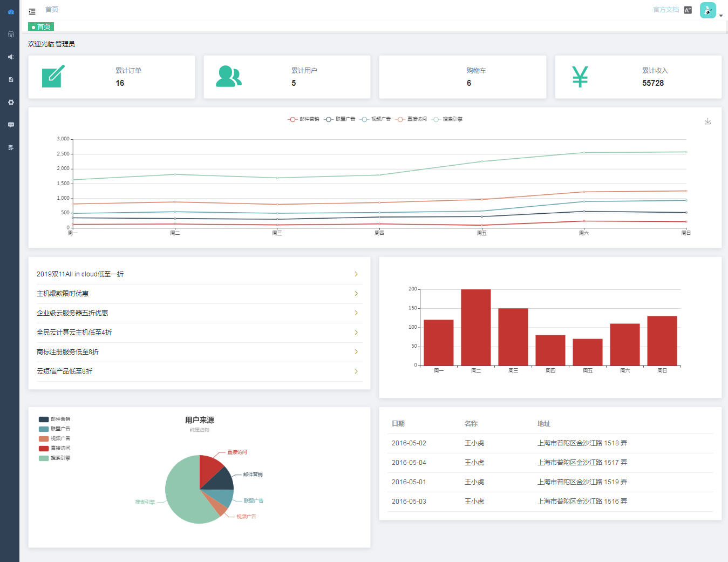Open the gear settings icon
Image resolution: width=728 pixels, height=562 pixels.
click(11, 102)
